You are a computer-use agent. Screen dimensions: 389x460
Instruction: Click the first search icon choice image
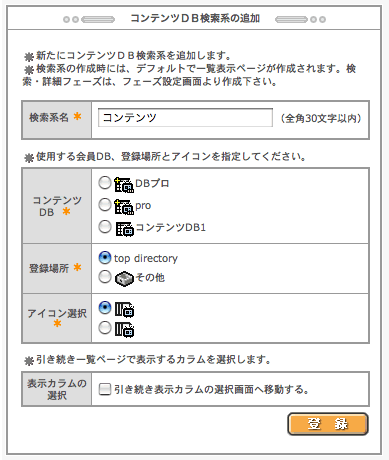pos(124,309)
